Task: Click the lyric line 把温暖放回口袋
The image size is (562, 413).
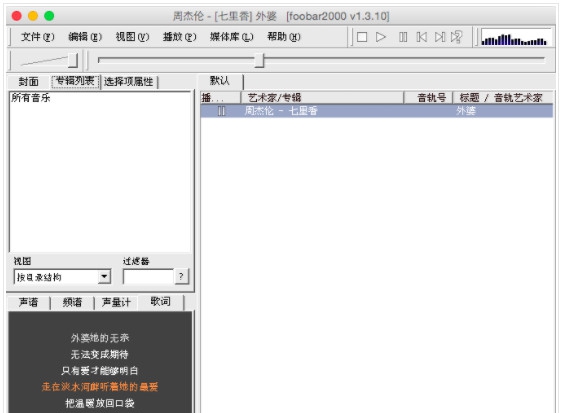Action: coord(100,403)
